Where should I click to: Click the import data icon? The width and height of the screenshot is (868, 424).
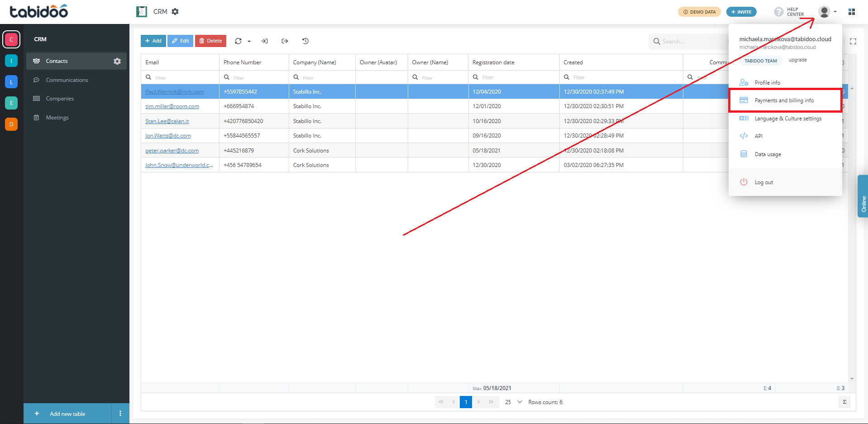(265, 41)
